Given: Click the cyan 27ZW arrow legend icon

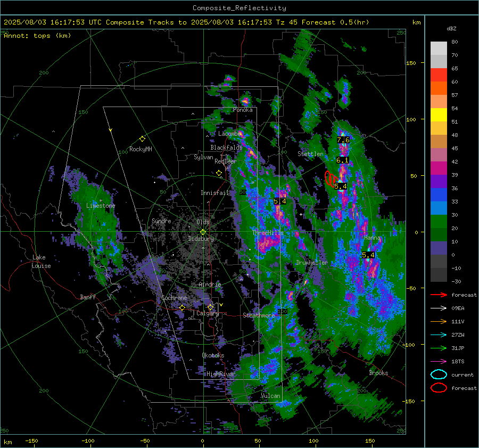Looking at the screenshot, I should 439,335.
